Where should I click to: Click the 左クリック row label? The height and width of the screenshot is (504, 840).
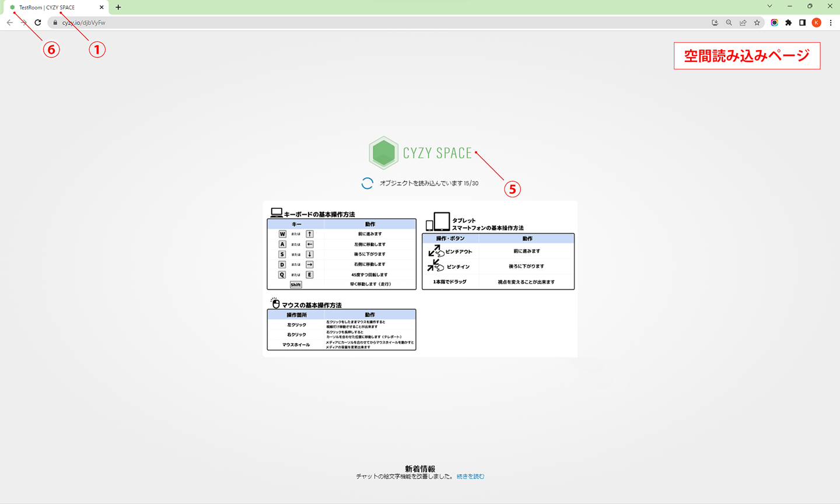click(296, 325)
